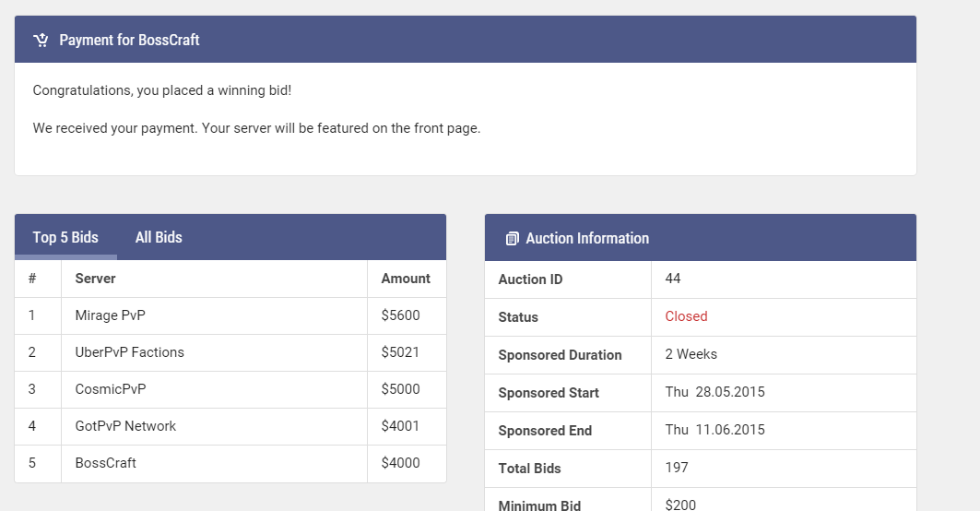Select the Top 5 Bids tab
Screen dimensions: 980x511
click(65, 237)
